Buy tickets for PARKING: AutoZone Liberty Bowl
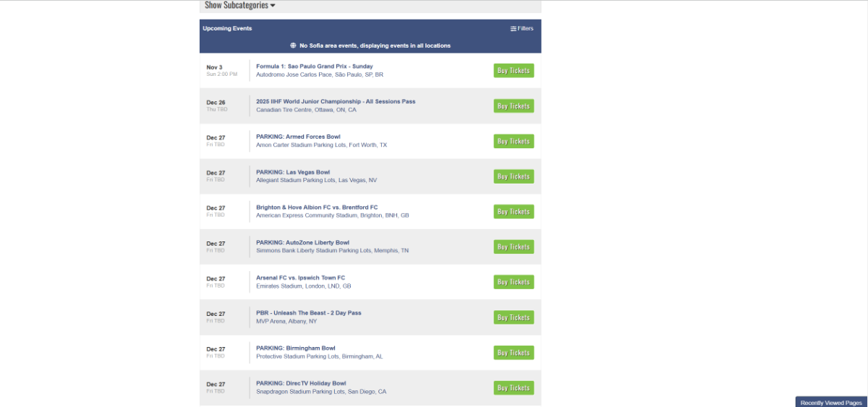 click(x=514, y=247)
